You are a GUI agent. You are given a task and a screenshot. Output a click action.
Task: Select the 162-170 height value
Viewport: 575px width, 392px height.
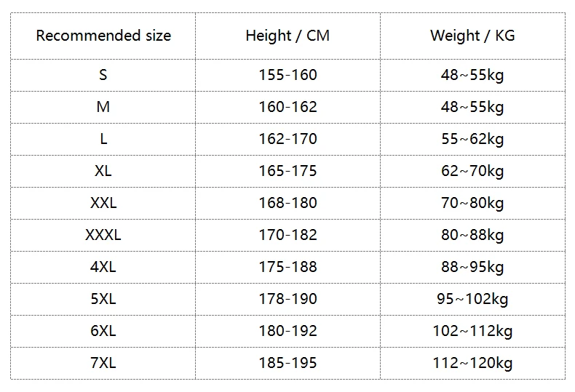pyautogui.click(x=287, y=139)
